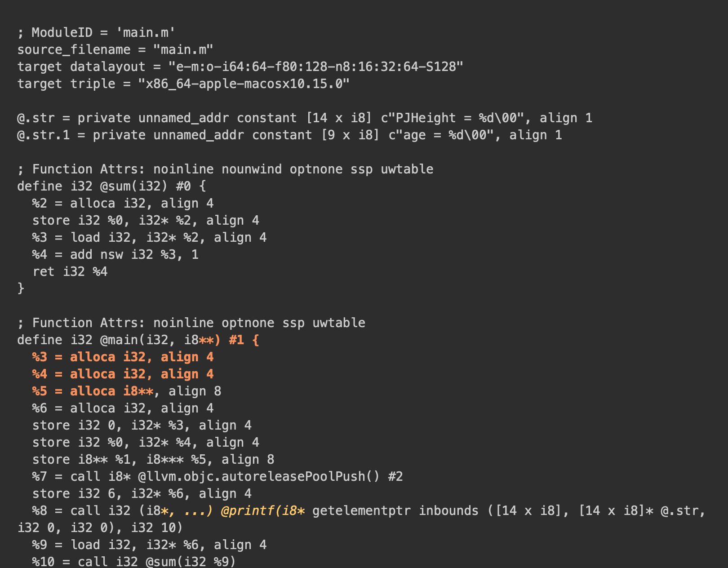The height and width of the screenshot is (568, 728).
Task: Click the 'ret i32 %4' instruction
Action: click(x=70, y=271)
